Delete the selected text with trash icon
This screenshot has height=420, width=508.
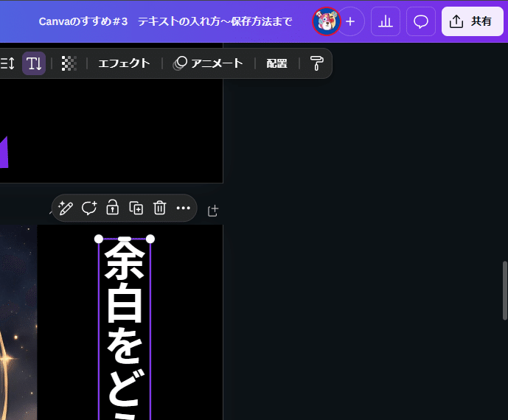tap(160, 208)
